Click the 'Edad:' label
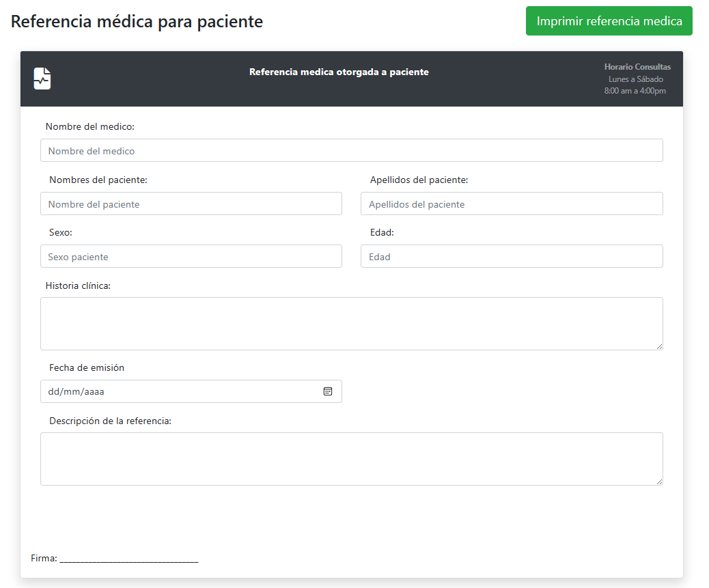Viewport: 709px width, 588px height. 382,232
